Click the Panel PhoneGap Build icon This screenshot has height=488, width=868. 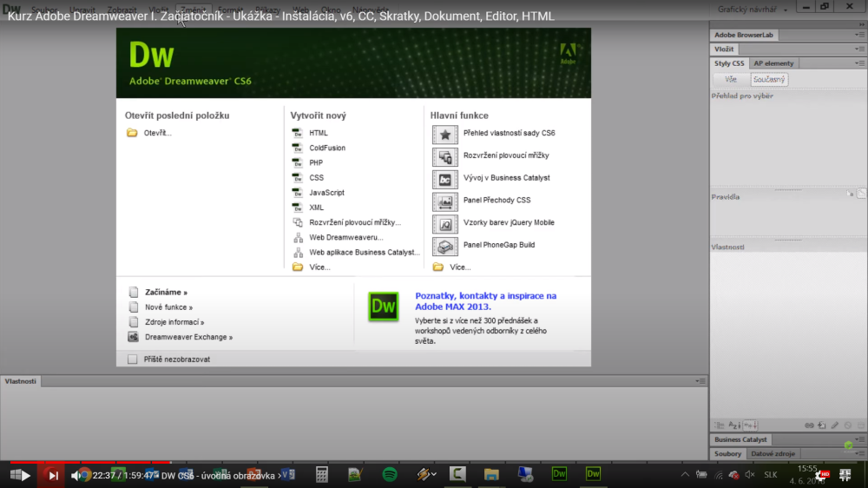445,246
